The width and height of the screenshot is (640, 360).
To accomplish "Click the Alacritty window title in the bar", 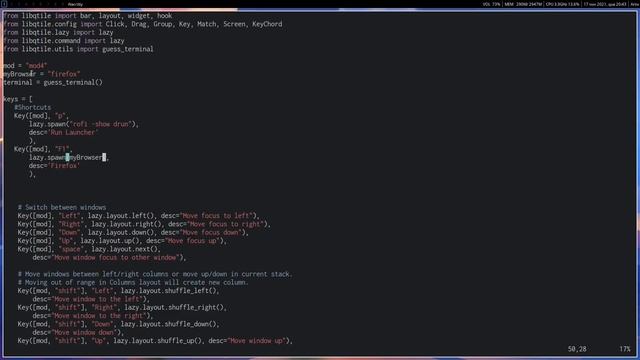I will pyautogui.click(x=75, y=4).
